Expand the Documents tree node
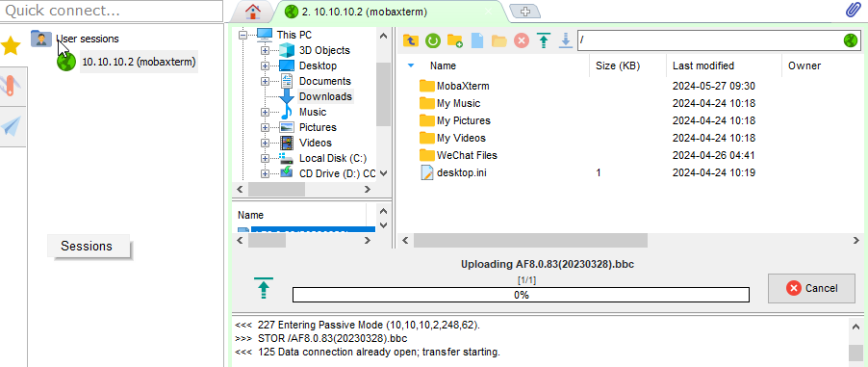The height and width of the screenshot is (367, 868). pyautogui.click(x=265, y=82)
